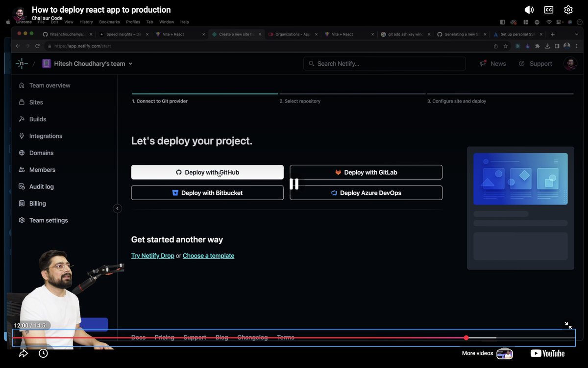Open the Try Netlify Drop link
Viewport: 588px width, 368px height.
pos(153,256)
